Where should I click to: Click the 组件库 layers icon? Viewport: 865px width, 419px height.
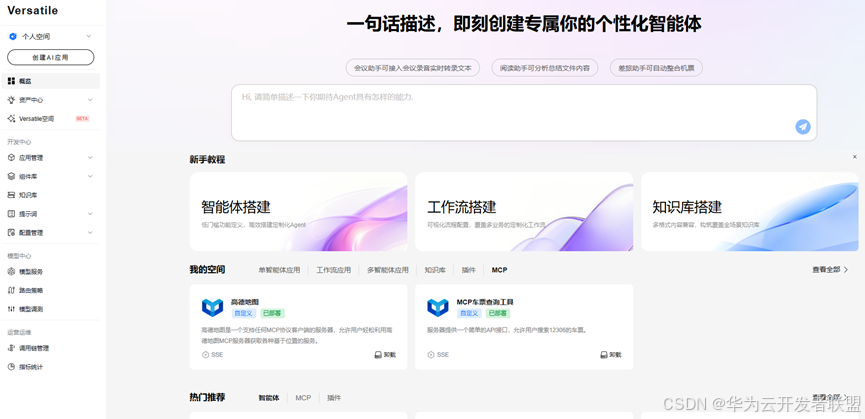click(x=11, y=176)
